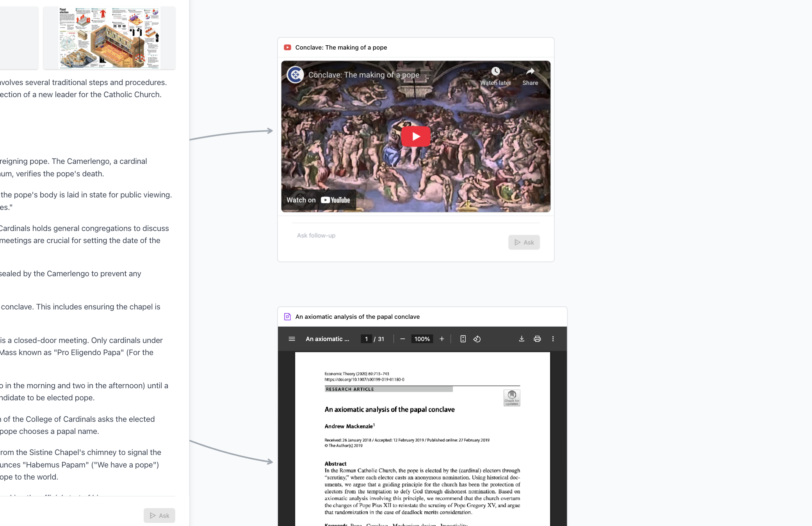
Task: Download the papal conclave PDF
Action: click(x=522, y=339)
